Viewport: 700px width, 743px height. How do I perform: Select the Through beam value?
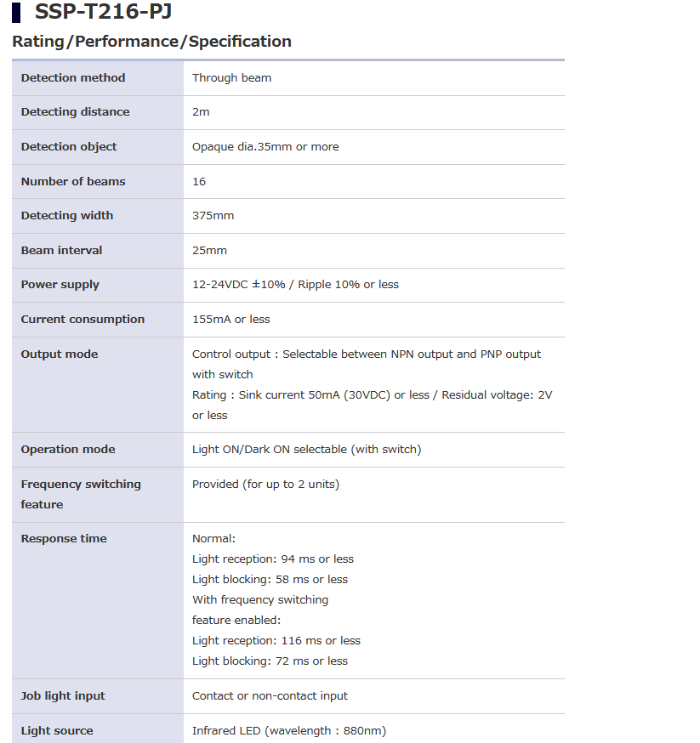click(x=231, y=78)
